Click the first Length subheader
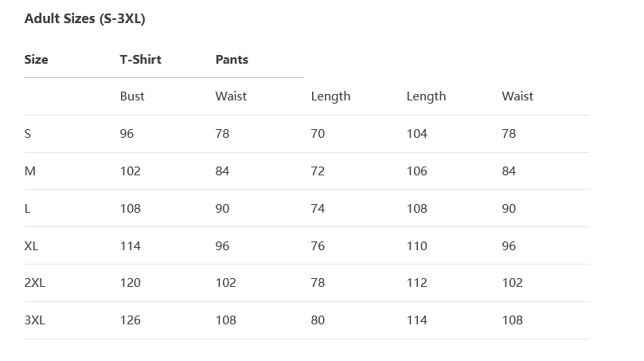 coord(330,96)
